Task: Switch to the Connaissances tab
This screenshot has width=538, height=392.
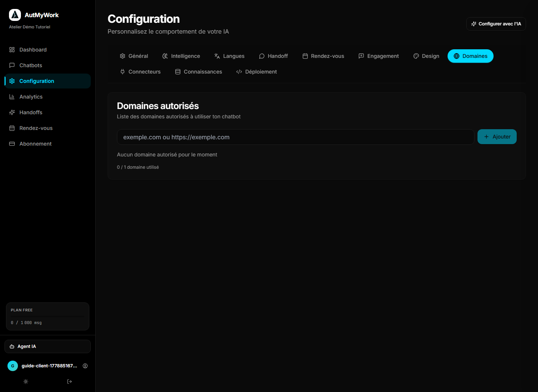Action: click(199, 72)
